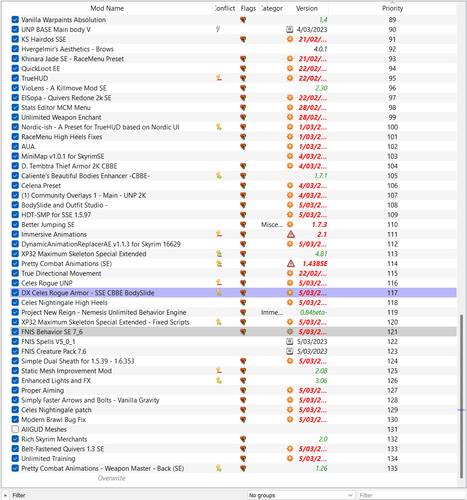
Task: Uncheck the True Directional Movement mod
Action: click(15, 273)
